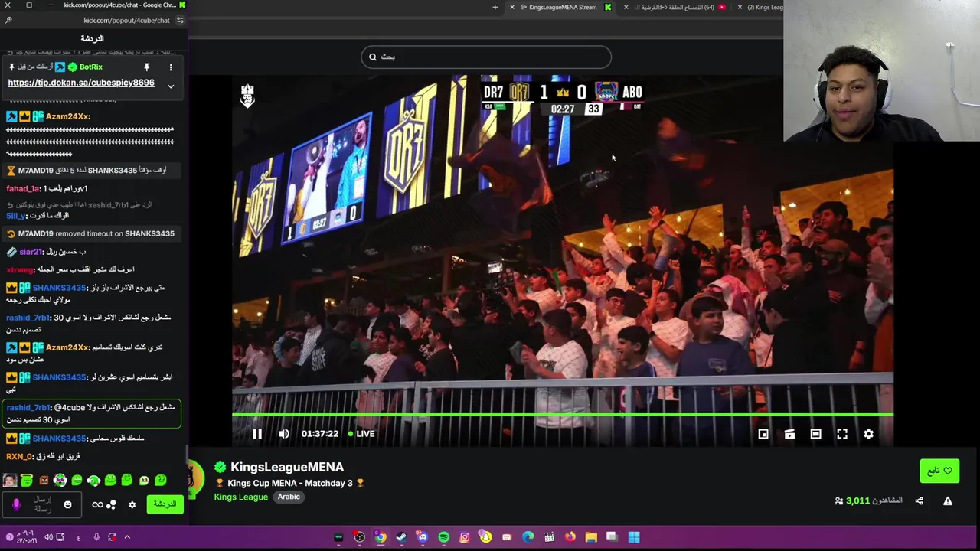Mute the stream volume speaker icon
This screenshot has height=551, width=980.
point(284,434)
